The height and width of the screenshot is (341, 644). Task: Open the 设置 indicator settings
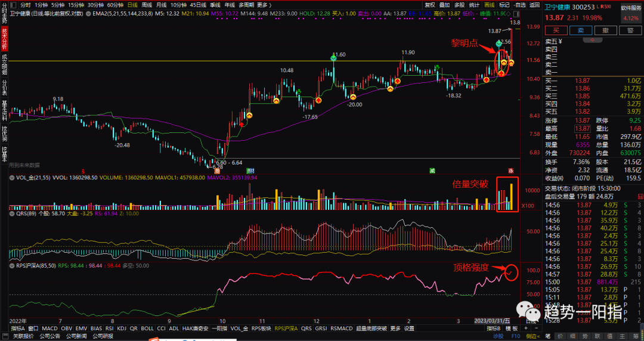click(409, 328)
